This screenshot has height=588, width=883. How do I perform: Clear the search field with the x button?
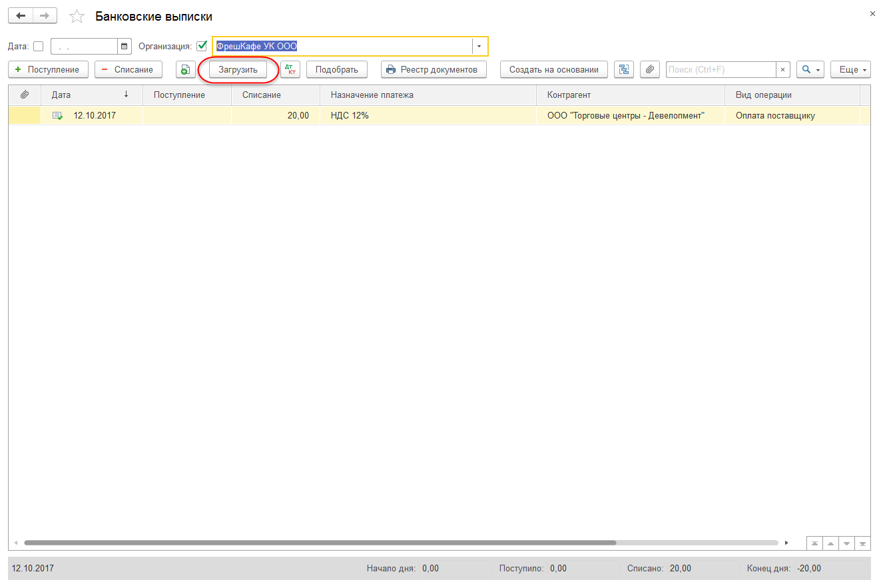783,69
